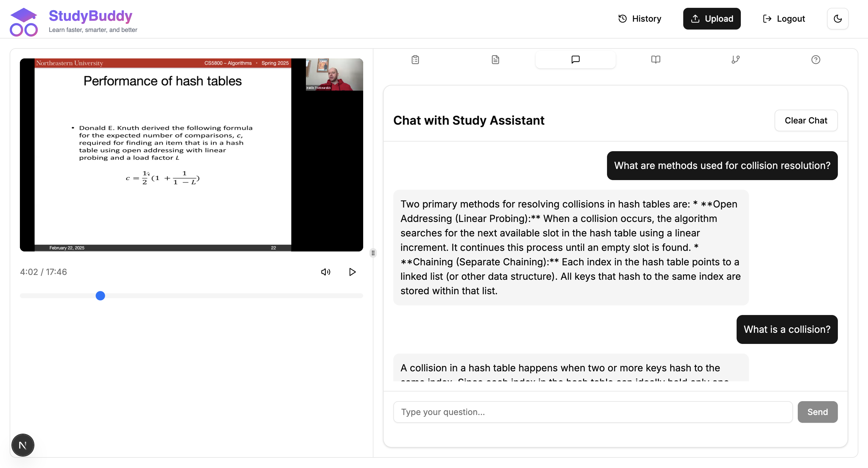Mute the video with speaker icon
Screen dimensions: 868x468
click(325, 272)
